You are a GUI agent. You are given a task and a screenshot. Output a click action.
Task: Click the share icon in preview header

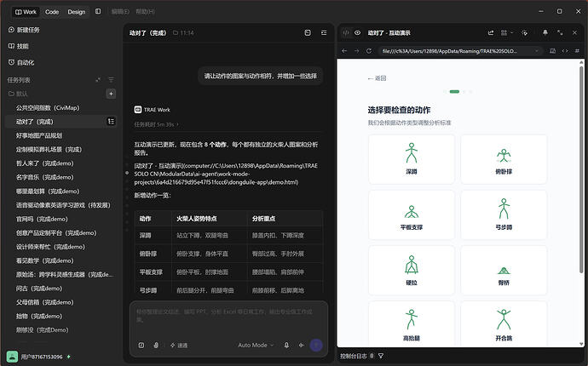[491, 33]
